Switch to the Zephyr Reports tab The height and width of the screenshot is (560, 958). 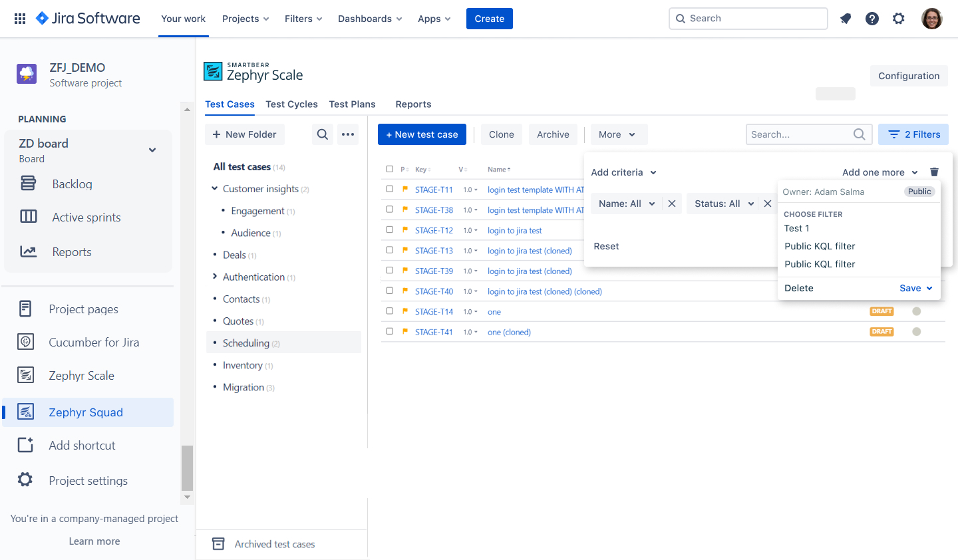tap(413, 104)
